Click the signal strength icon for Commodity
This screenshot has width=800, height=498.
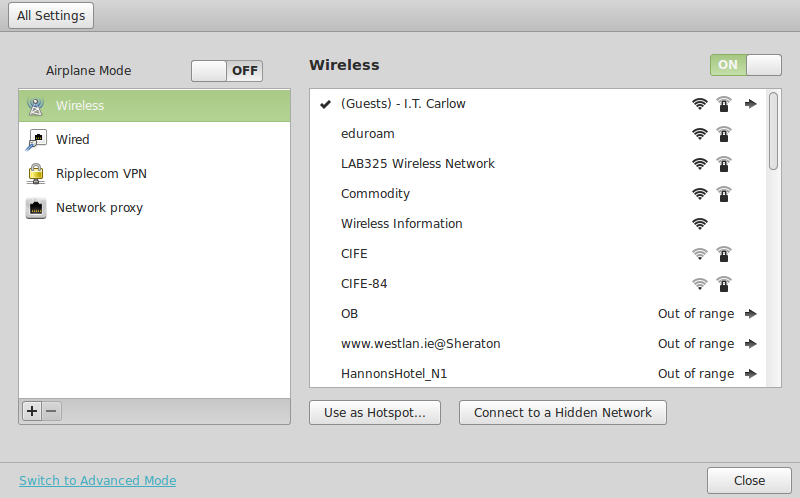coord(699,194)
